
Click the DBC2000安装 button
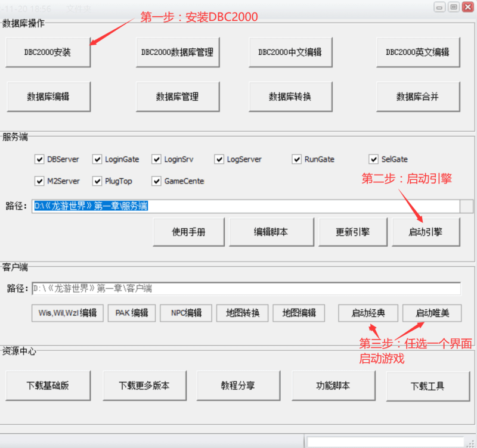(48, 52)
